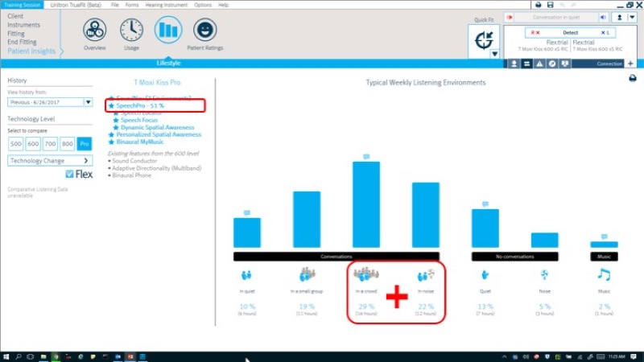Open the Hearing Instrument menu
This screenshot has width=644, height=362.
click(167, 5)
